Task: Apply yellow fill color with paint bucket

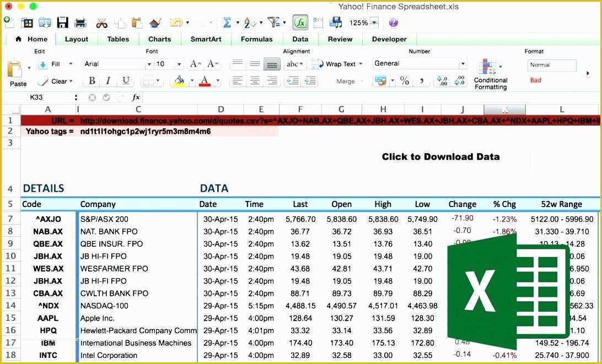Action: 179,81
